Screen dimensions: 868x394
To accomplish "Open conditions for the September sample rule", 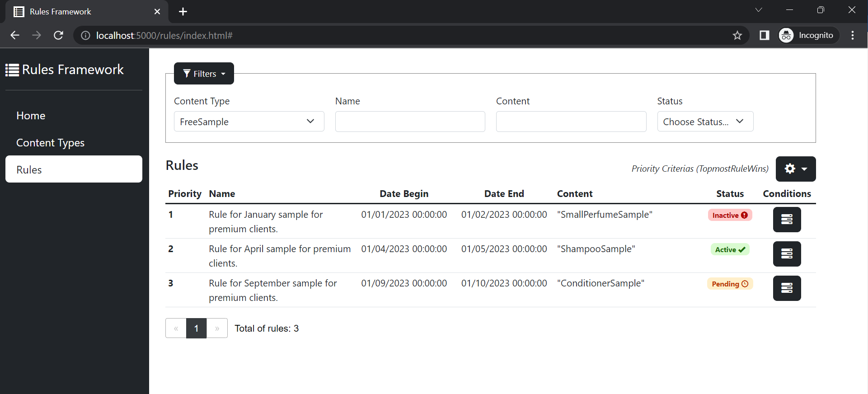I will [787, 288].
